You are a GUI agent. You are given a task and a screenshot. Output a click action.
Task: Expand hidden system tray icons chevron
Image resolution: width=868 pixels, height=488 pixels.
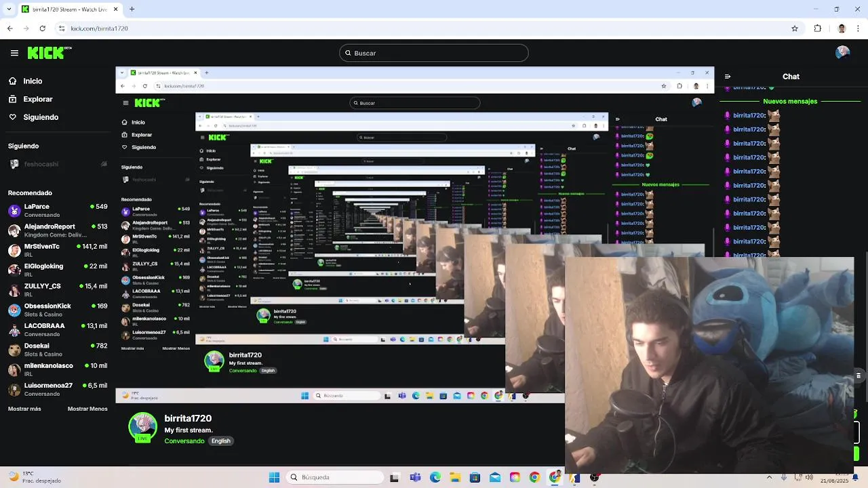pyautogui.click(x=769, y=477)
